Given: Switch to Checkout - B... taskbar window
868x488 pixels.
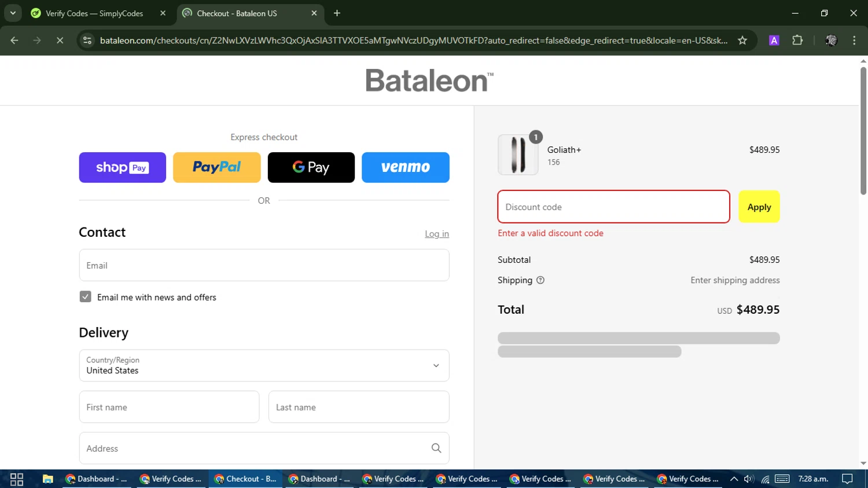Looking at the screenshot, I should point(245,479).
